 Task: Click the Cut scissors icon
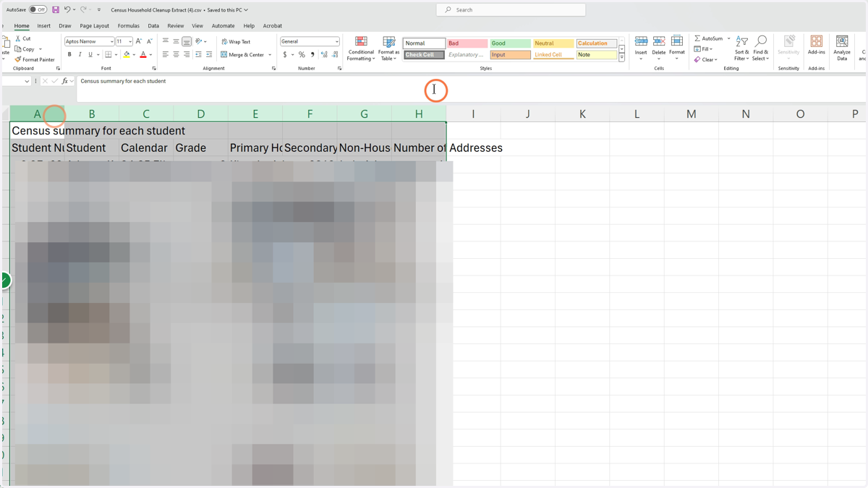pyautogui.click(x=18, y=38)
